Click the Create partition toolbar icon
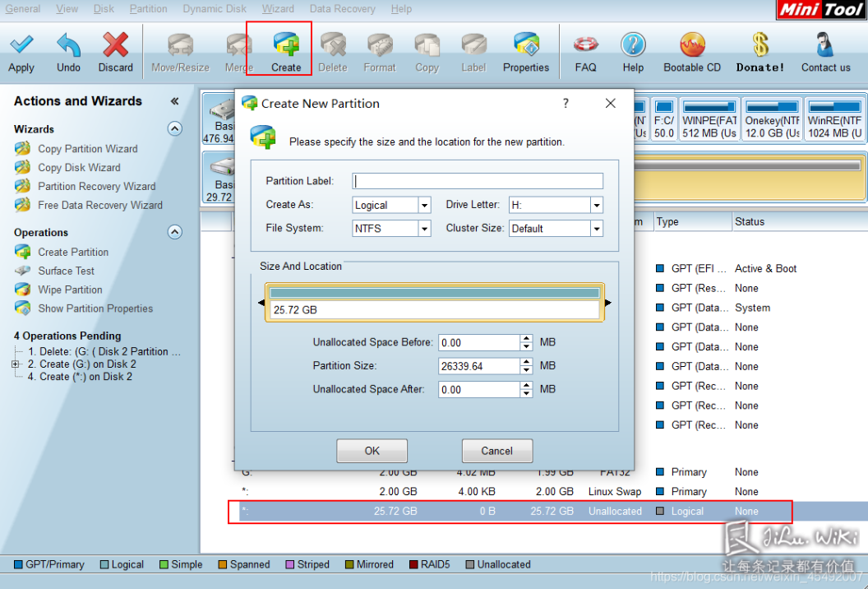The image size is (868, 589). pos(286,45)
